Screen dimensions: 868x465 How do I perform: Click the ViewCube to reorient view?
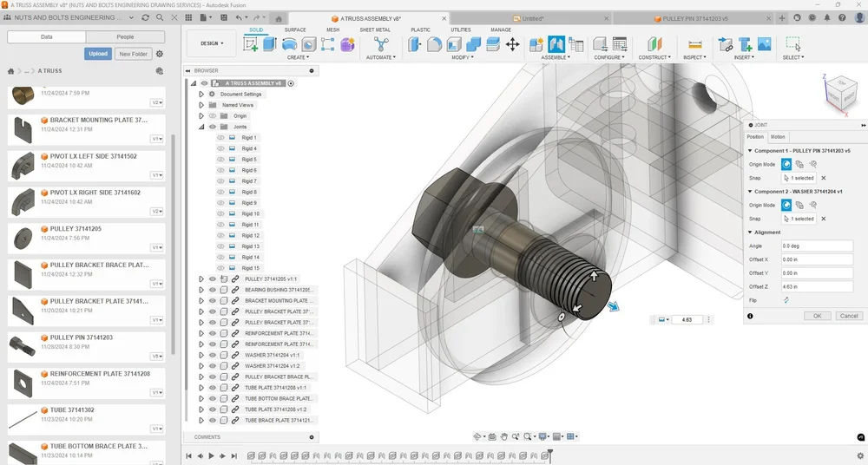(841, 94)
